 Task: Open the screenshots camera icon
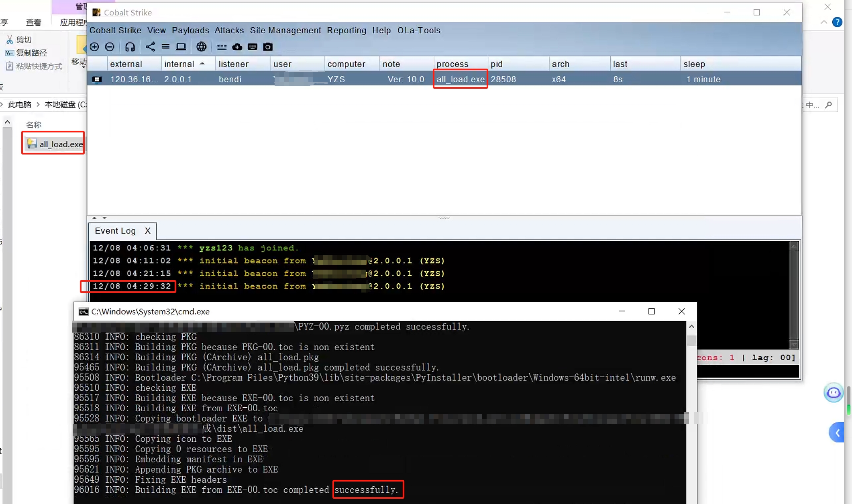[268, 47]
